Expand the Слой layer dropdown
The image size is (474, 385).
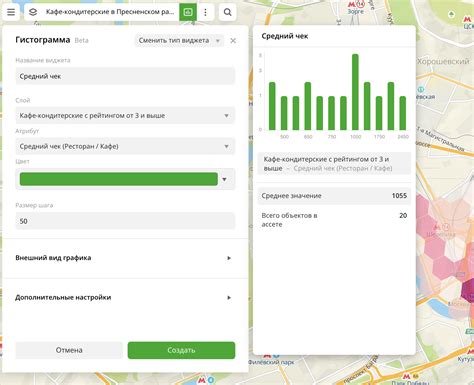[125, 116]
